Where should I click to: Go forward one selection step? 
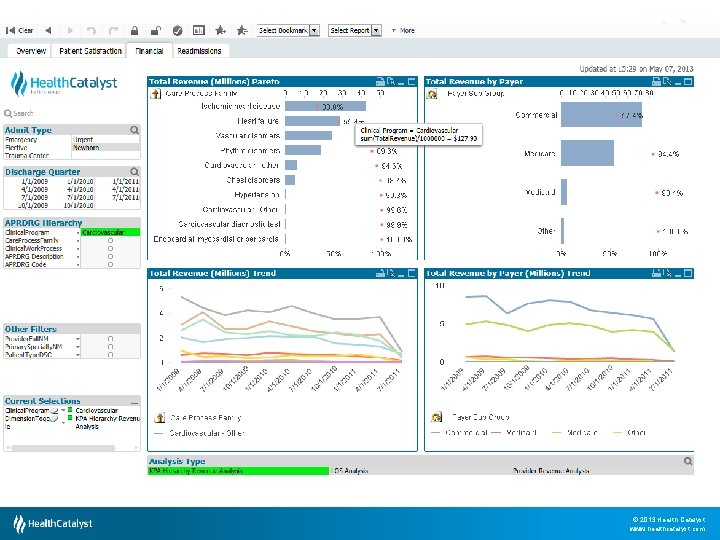[x=70, y=30]
